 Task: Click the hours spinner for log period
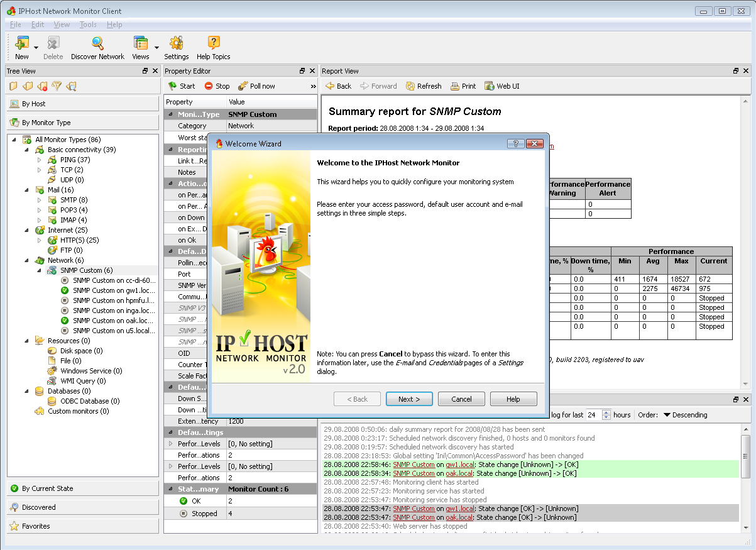[x=606, y=415]
